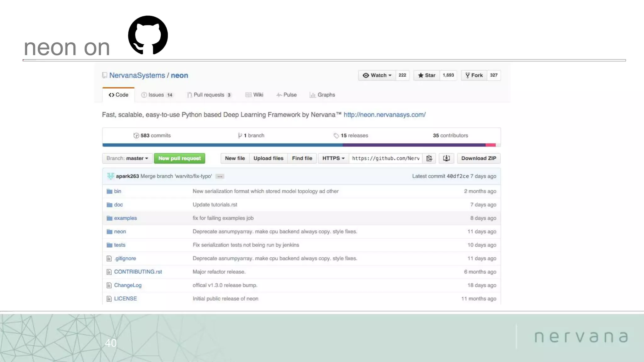Open the Graphs tab icon

point(313,95)
